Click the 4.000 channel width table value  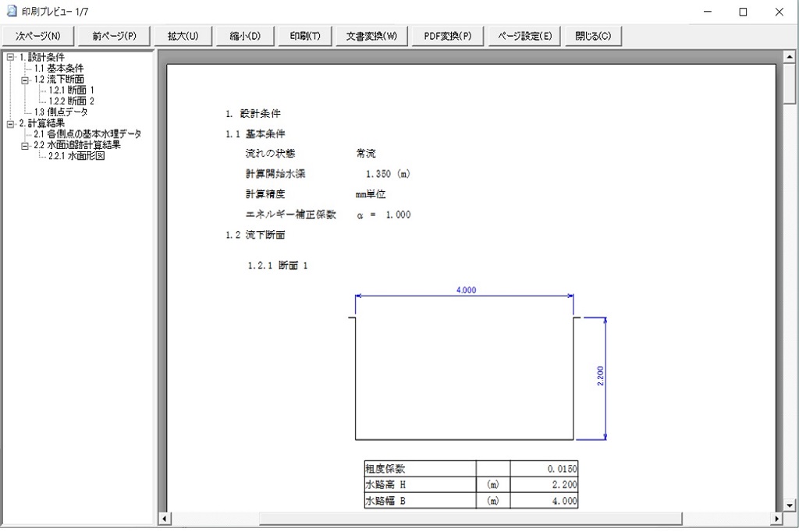pos(544,500)
